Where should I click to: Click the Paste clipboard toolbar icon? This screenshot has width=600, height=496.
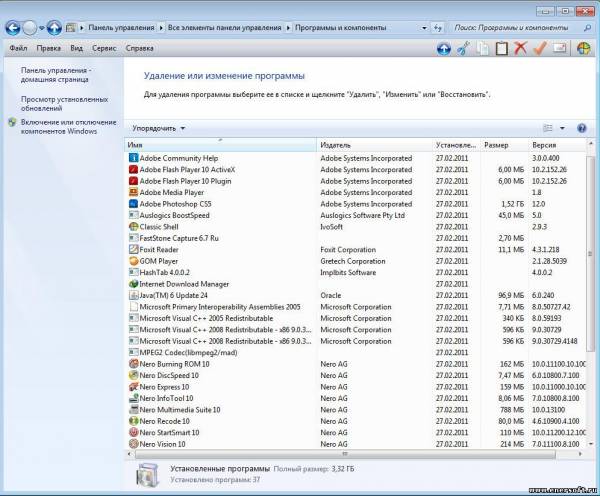coord(502,49)
